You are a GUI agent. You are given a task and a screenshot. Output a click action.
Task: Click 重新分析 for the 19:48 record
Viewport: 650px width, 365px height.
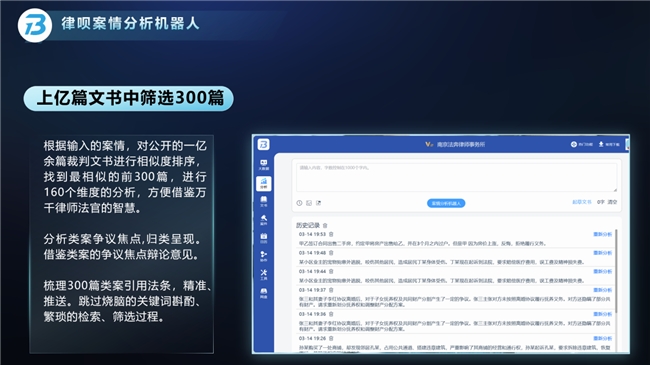tap(603, 253)
